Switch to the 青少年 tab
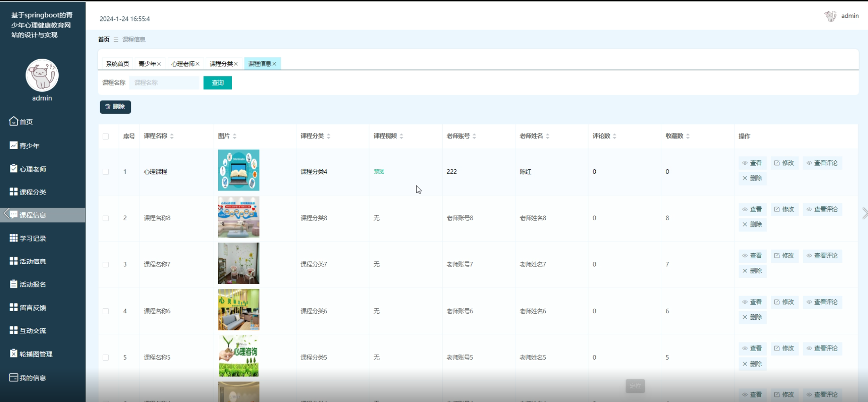The height and width of the screenshot is (402, 868). (x=147, y=64)
